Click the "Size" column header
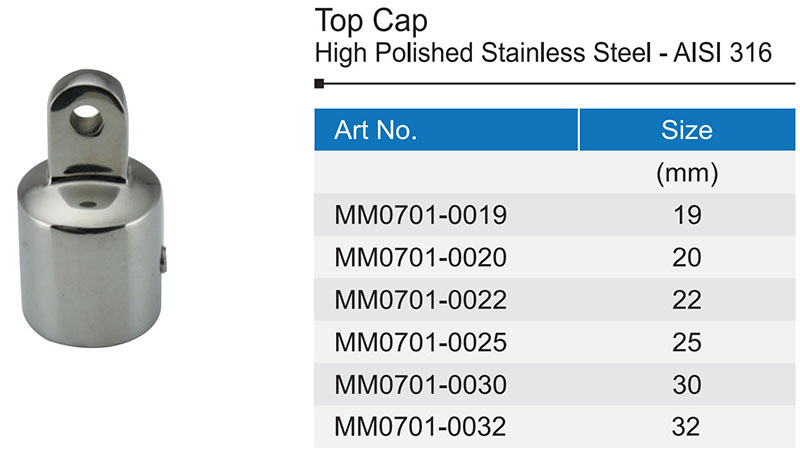 click(x=687, y=130)
